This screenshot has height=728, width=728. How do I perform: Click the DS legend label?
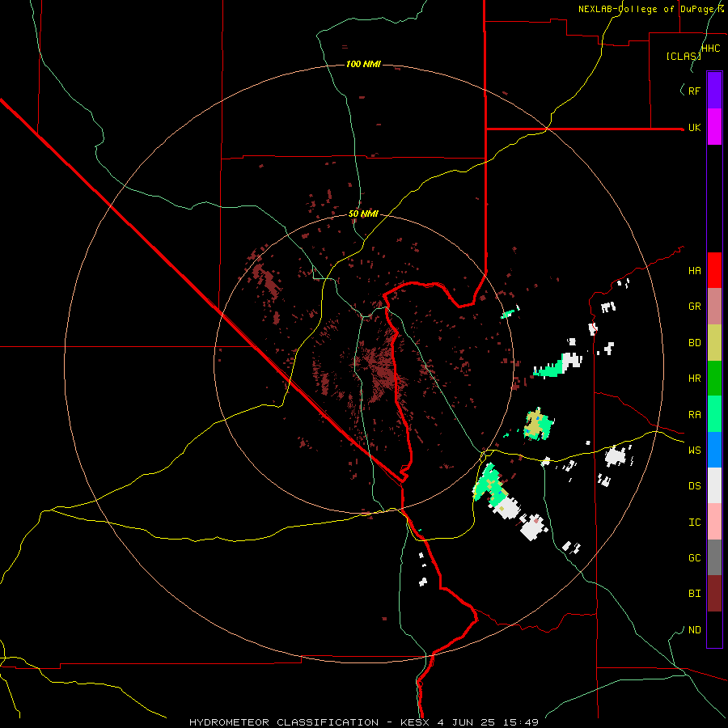pos(694,485)
